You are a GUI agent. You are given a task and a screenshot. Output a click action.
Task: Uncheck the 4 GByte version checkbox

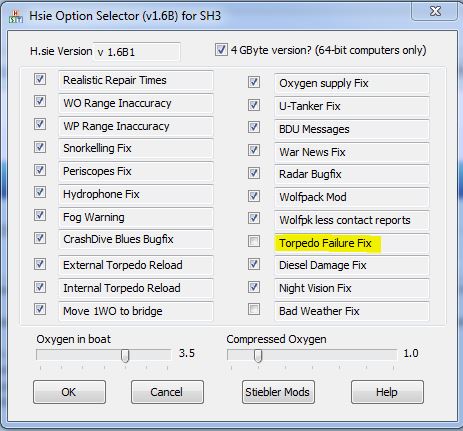221,50
